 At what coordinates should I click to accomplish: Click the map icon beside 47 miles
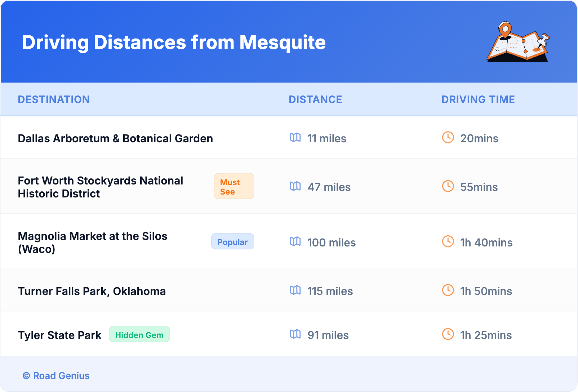295,186
